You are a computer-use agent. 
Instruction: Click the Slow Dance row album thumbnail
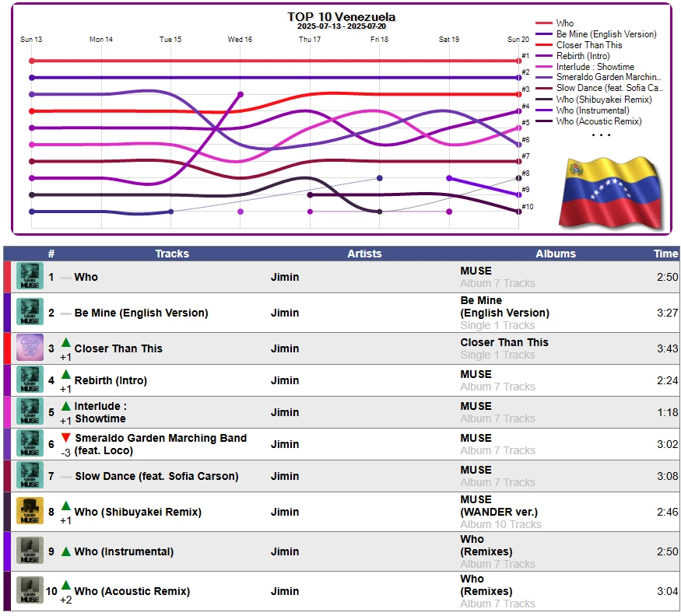[30, 475]
